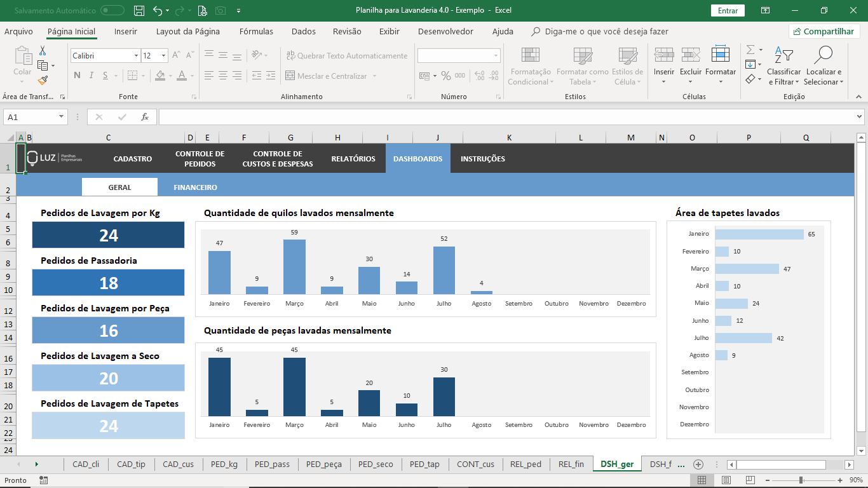
Task: Click the formula bar input field
Action: coord(506,117)
